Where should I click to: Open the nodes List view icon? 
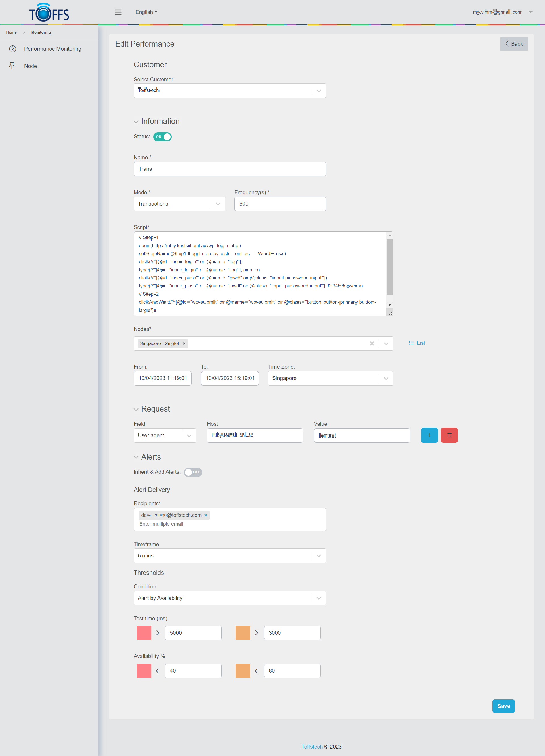(x=417, y=343)
